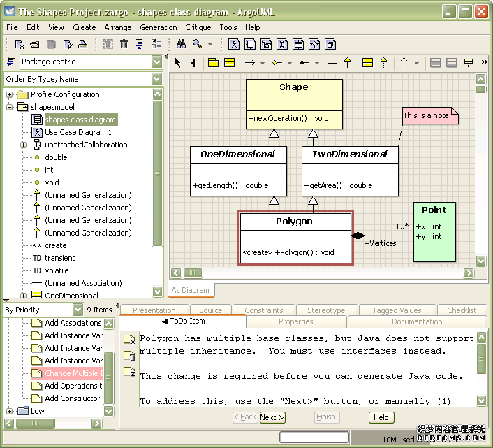This screenshot has height=448, width=493.
Task: Create a new Use Case diagram icon
Action: tap(234, 44)
